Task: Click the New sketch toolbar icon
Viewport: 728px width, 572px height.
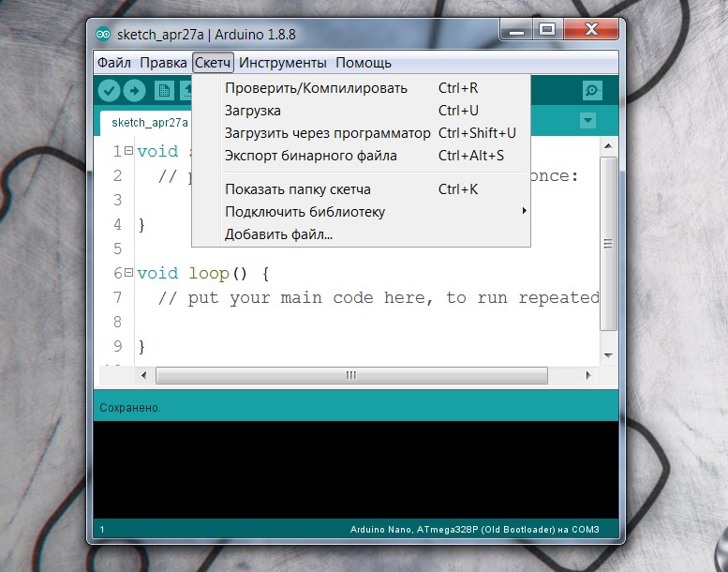Action: pyautogui.click(x=164, y=90)
